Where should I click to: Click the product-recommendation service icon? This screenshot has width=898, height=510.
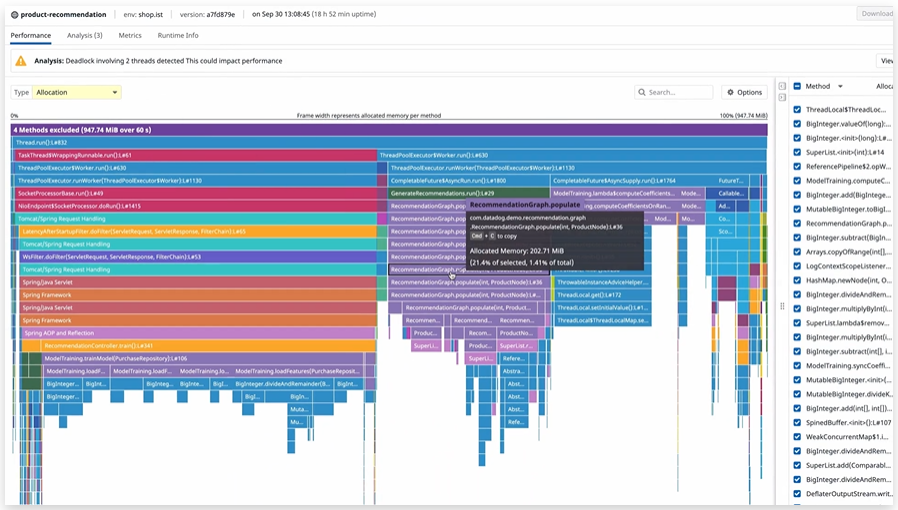tap(13, 14)
